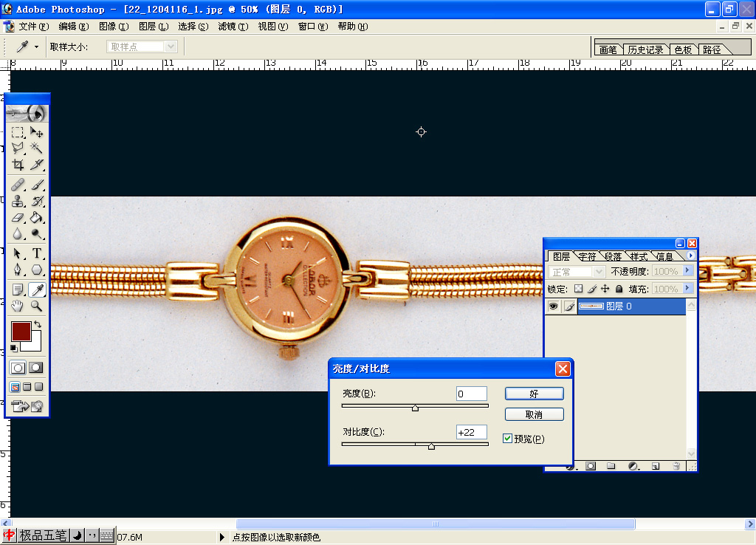The image size is (756, 545).
Task: Switch to Standard edit mode
Action: click(x=18, y=368)
